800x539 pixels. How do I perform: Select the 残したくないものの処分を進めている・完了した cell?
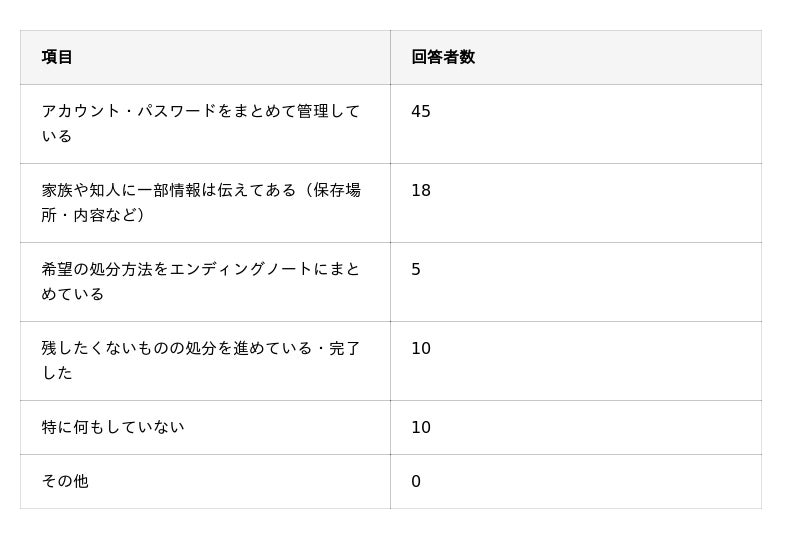tap(200, 360)
